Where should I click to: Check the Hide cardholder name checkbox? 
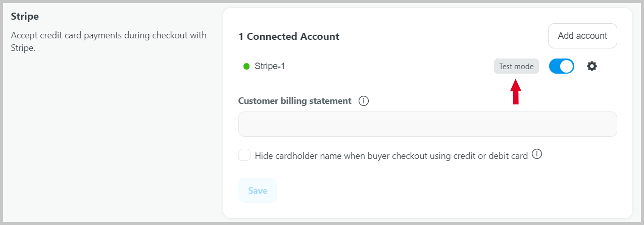(244, 155)
